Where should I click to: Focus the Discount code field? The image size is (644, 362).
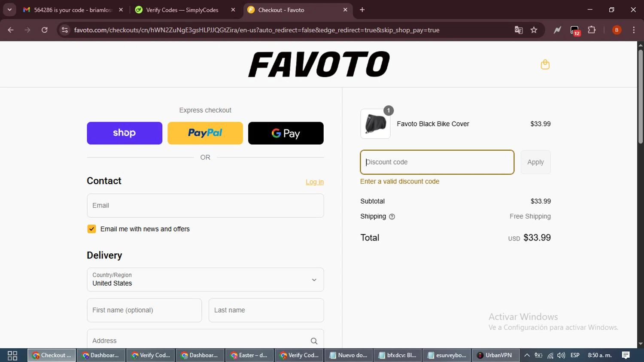(x=437, y=162)
